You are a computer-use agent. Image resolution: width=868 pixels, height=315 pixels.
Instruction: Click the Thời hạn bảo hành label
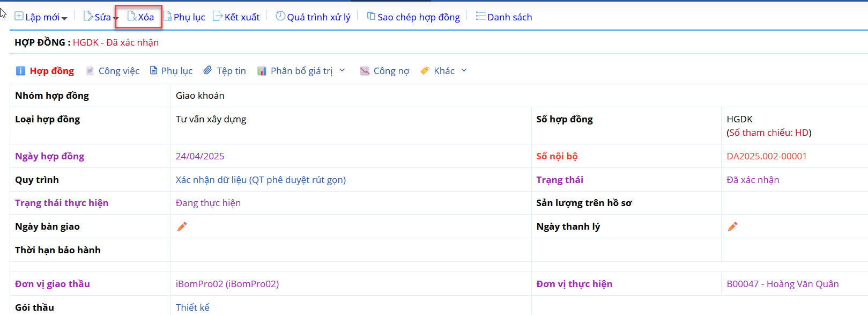pyautogui.click(x=58, y=250)
